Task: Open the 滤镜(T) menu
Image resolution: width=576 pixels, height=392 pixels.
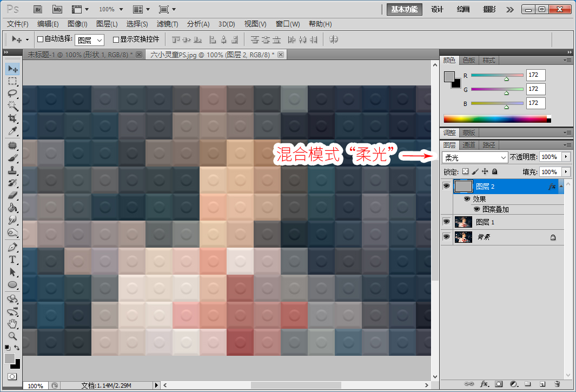Action: pos(167,24)
